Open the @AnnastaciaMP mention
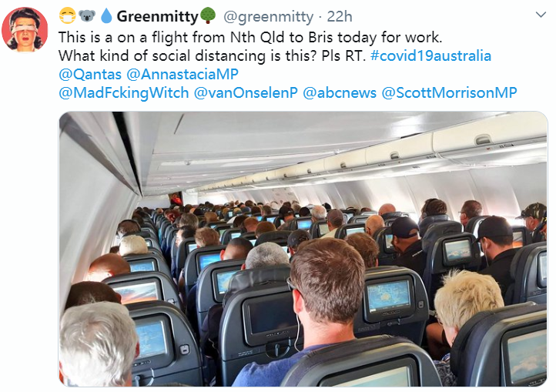This screenshot has width=556, height=392. tap(183, 74)
